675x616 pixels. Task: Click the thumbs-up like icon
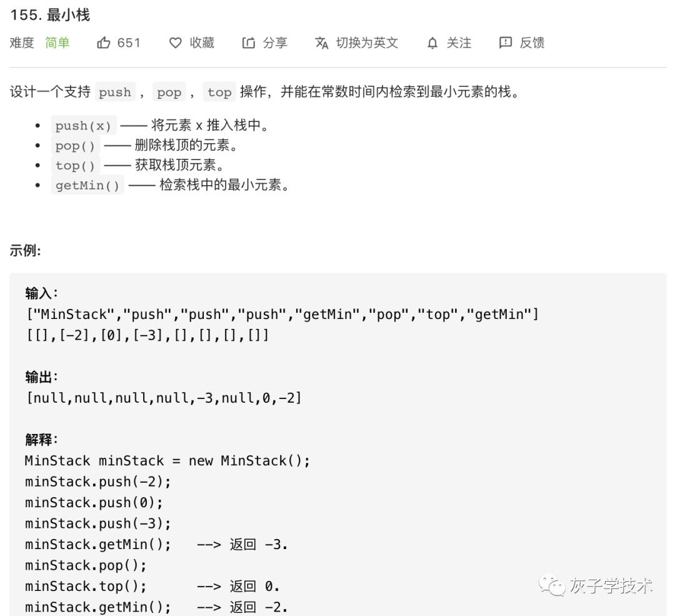coord(103,43)
